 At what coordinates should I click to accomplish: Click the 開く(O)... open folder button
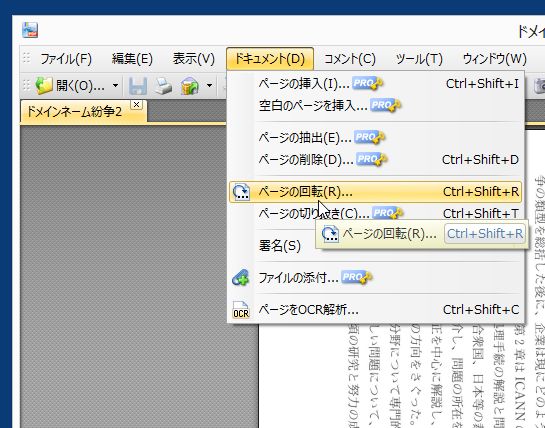pyautogui.click(x=70, y=86)
